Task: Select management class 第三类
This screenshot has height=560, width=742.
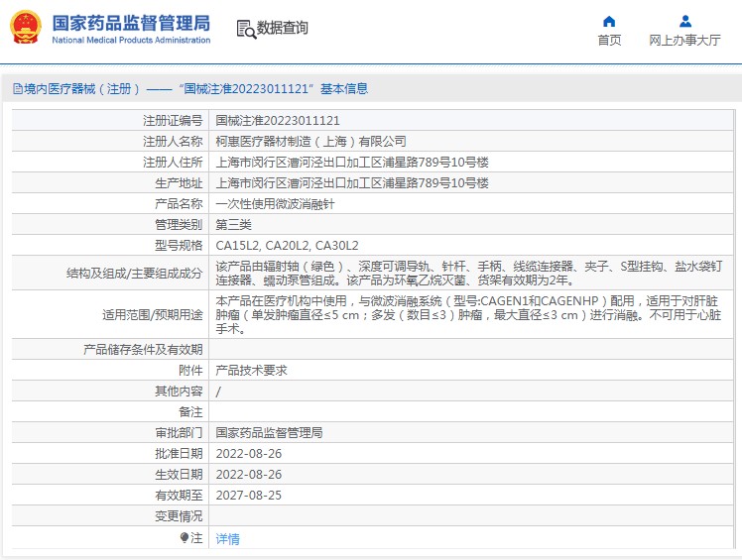Action: coord(233,225)
